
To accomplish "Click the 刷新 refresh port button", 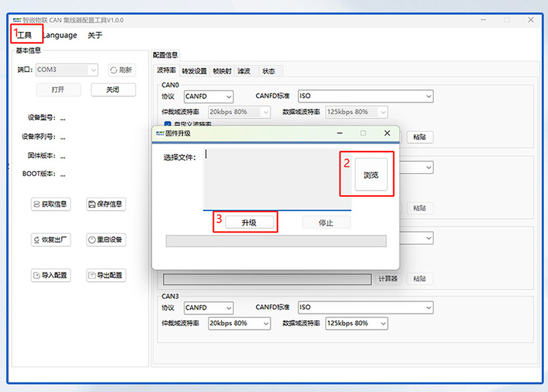I will coord(122,69).
